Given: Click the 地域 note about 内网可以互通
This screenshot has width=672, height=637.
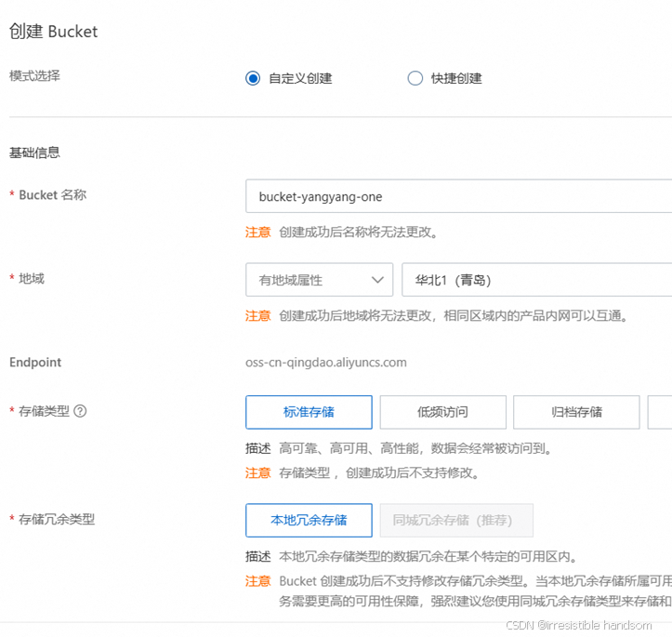Looking at the screenshot, I should pyautogui.click(x=454, y=316).
